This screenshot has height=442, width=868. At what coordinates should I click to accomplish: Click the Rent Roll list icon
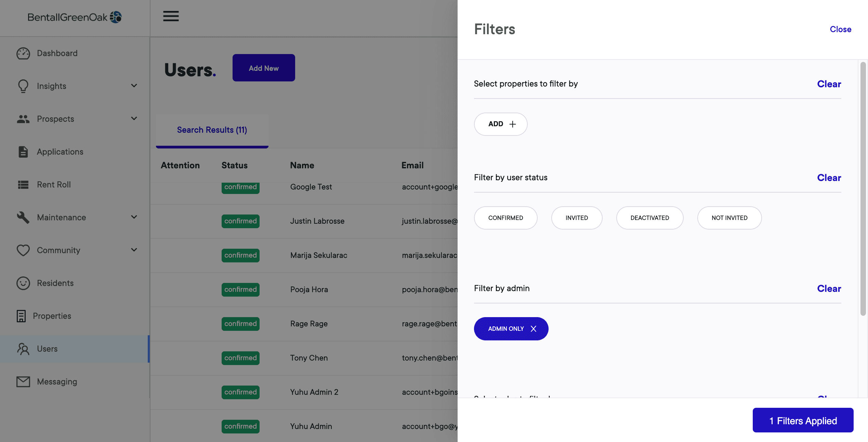[23, 185]
